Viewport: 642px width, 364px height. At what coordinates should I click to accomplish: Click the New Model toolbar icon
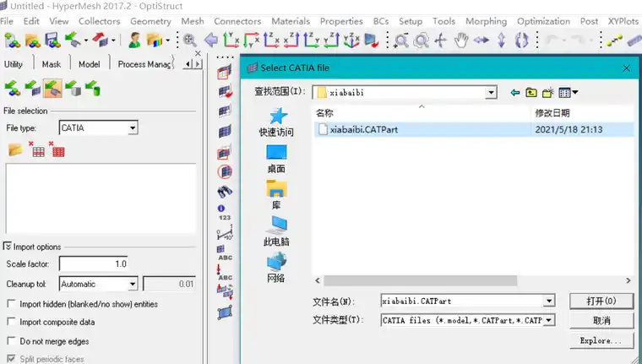(13, 41)
